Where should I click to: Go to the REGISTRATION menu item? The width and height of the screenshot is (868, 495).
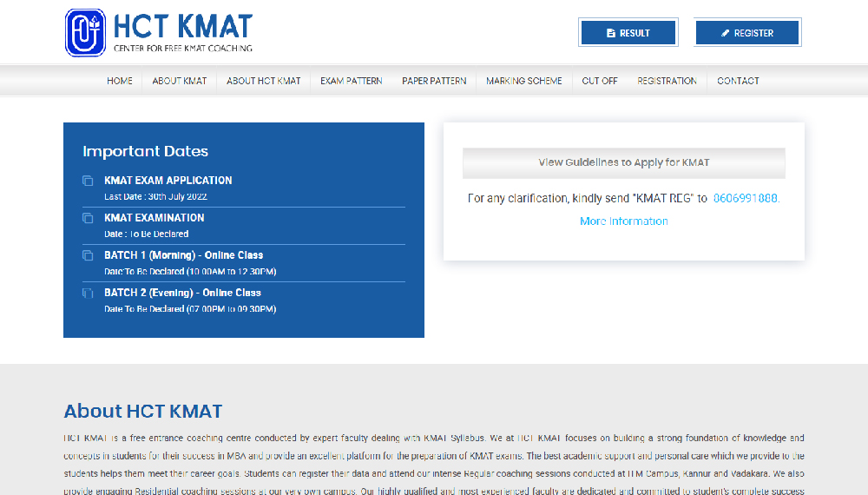[667, 81]
